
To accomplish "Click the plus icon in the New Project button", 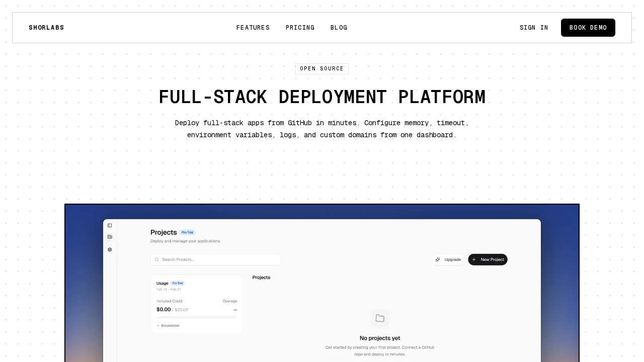I will click(473, 259).
